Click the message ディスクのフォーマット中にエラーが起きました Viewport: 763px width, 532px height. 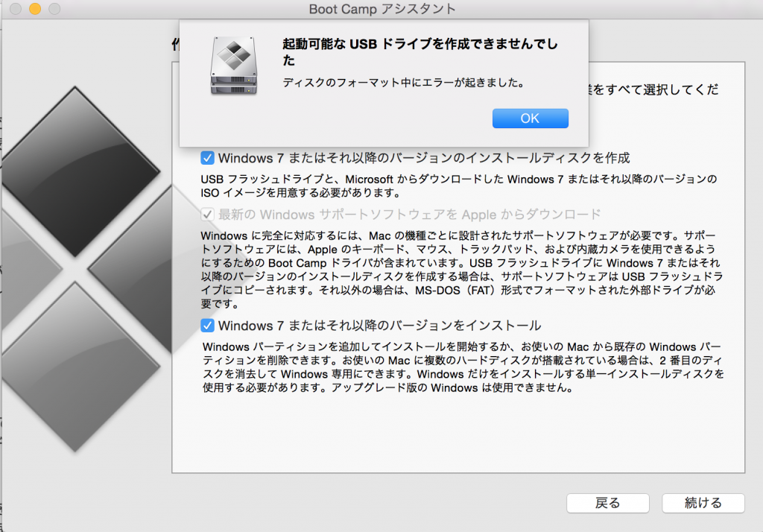point(404,83)
